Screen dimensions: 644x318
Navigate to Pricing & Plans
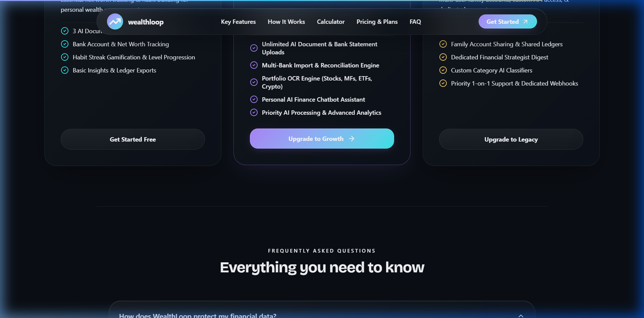coord(377,22)
